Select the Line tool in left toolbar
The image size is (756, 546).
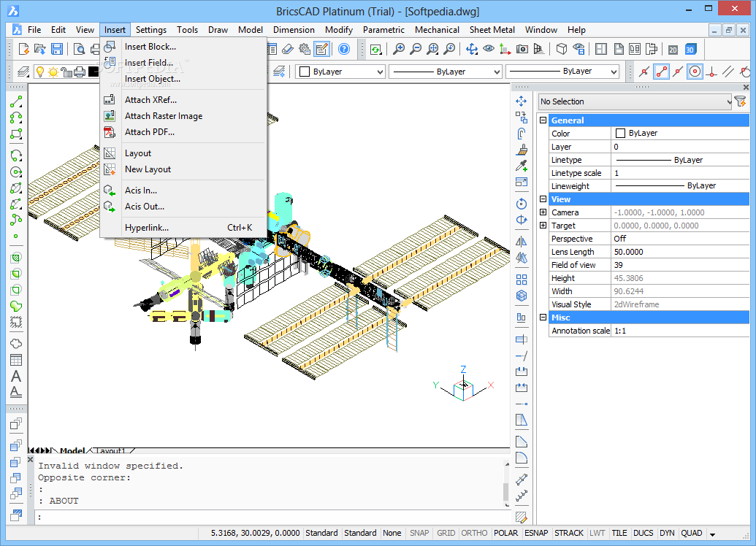pyautogui.click(x=16, y=101)
